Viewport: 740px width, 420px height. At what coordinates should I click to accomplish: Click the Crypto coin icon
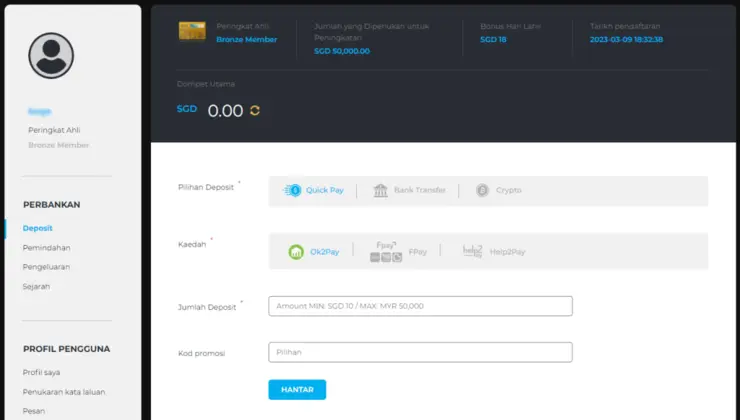[482, 190]
